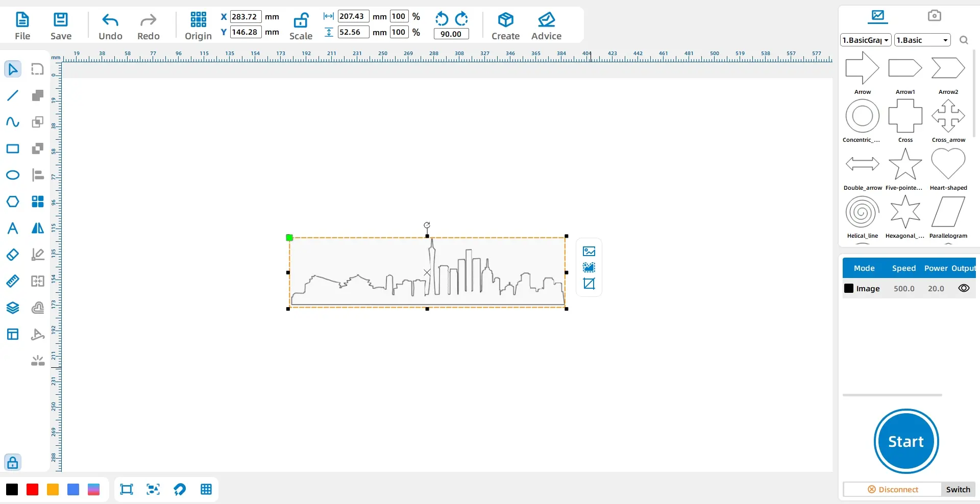The height and width of the screenshot is (504, 980).
Task: Click the image trace icon beside skyline
Action: point(589,267)
